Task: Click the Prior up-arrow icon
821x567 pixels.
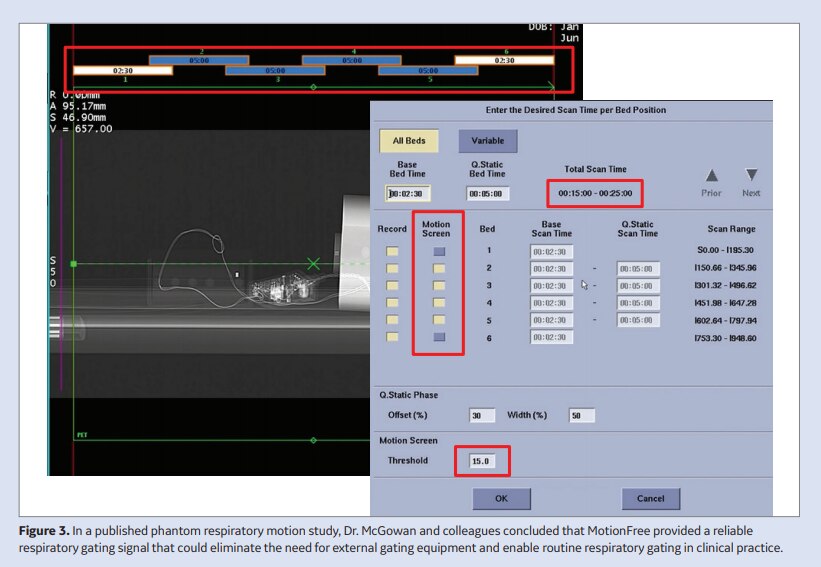Action: [711, 175]
